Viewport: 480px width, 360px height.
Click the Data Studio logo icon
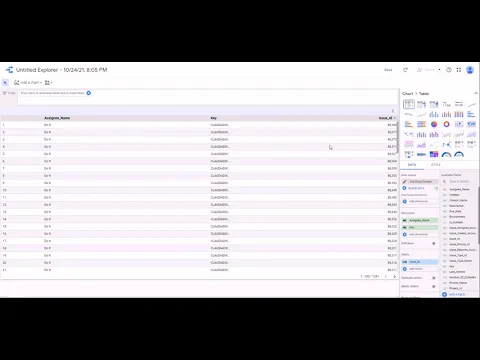(x=9, y=70)
